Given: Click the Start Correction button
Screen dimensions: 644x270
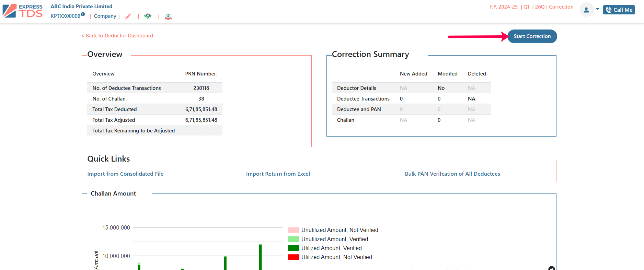Looking at the screenshot, I should click(532, 36).
